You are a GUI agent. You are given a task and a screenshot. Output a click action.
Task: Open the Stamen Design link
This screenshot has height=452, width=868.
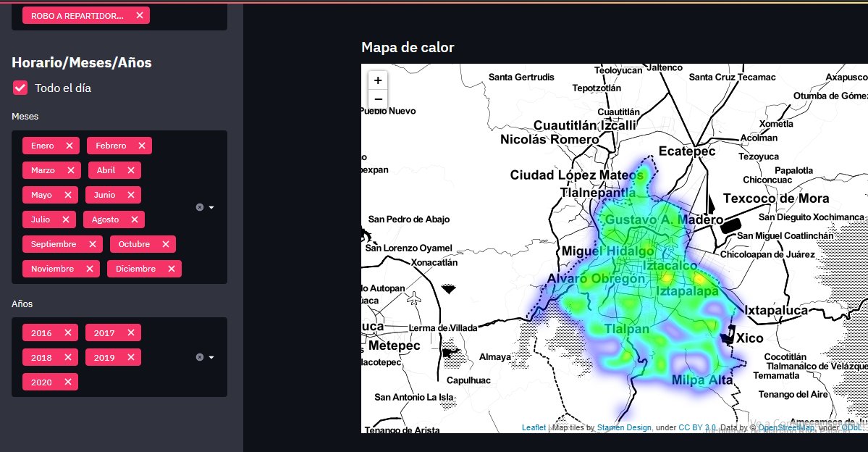624,427
